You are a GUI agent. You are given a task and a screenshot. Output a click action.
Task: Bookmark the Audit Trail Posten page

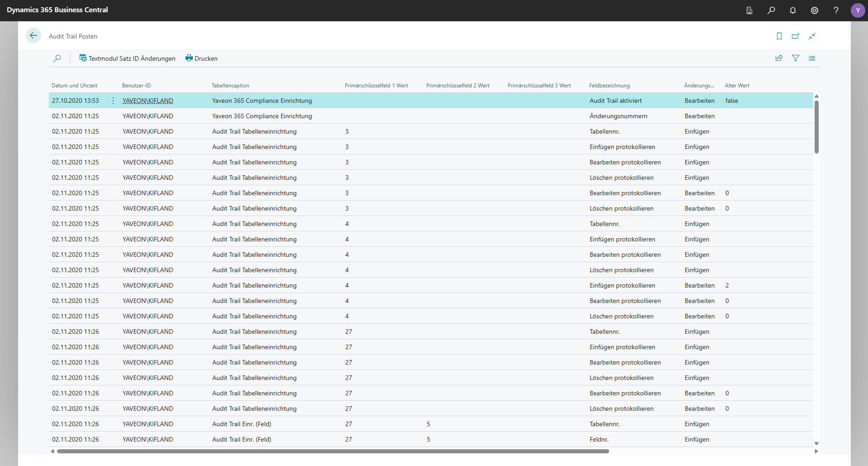pyautogui.click(x=779, y=36)
